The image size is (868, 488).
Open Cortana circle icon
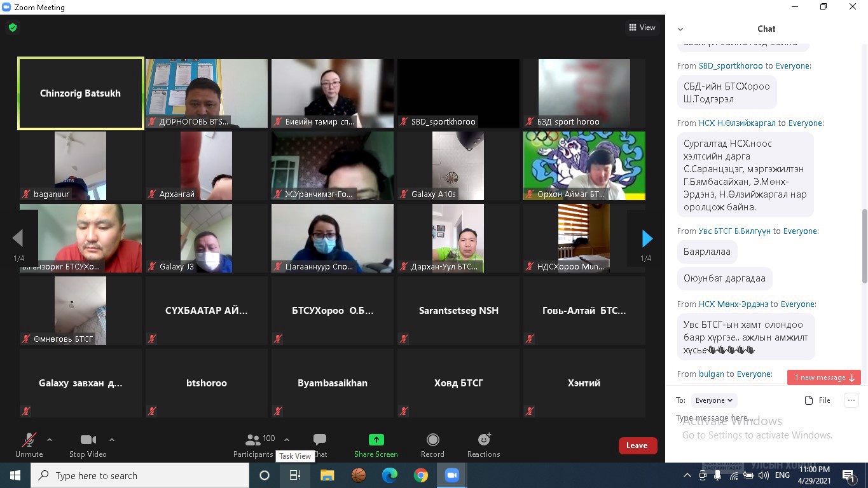[x=265, y=475]
